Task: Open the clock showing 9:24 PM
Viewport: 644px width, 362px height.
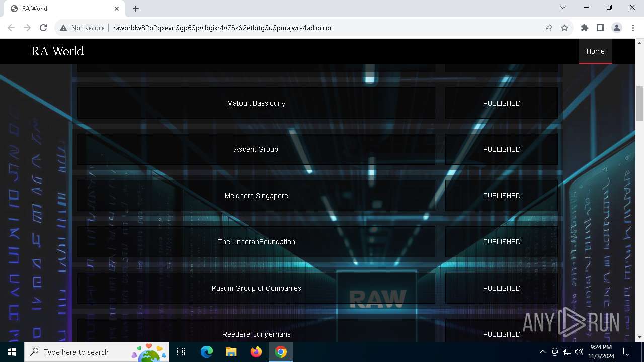Action: (601, 352)
